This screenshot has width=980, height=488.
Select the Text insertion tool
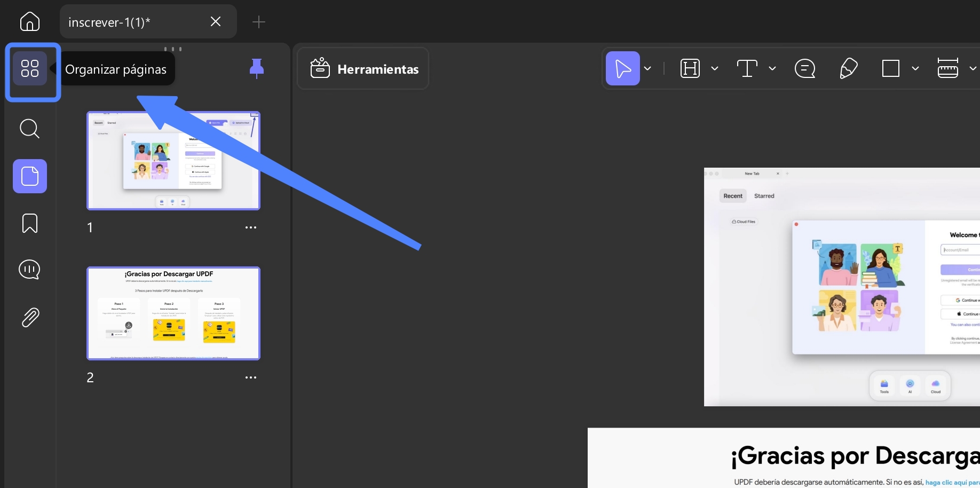click(x=747, y=68)
